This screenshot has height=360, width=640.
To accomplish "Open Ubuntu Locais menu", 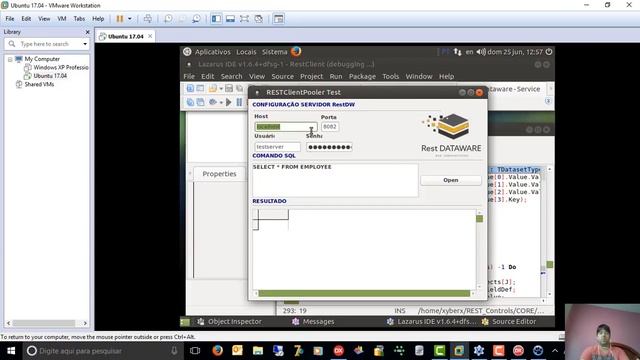I will 246,52.
